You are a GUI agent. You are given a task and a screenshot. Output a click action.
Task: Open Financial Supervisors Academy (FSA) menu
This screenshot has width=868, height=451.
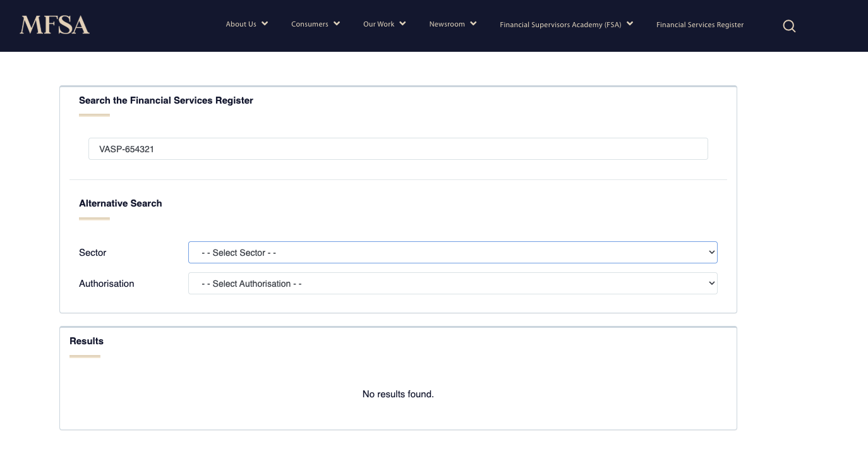coord(560,25)
